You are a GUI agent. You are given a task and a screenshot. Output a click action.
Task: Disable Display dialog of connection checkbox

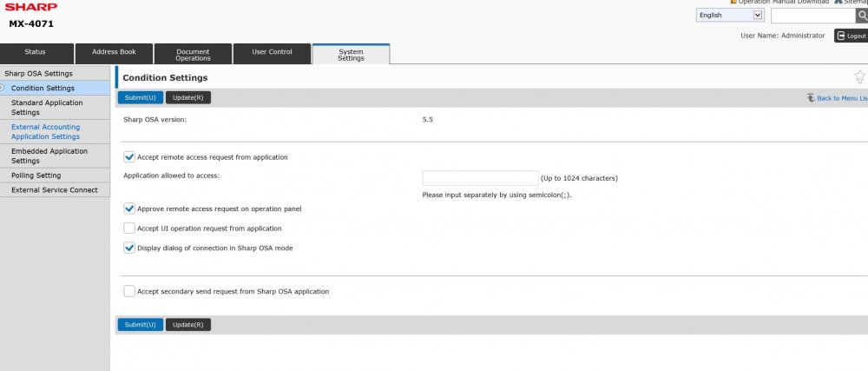point(129,248)
